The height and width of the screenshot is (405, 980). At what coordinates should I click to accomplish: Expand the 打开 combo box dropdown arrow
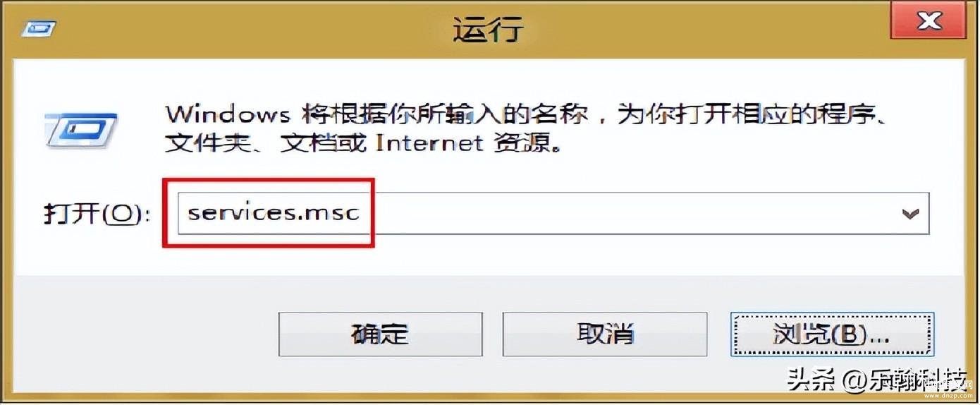pos(911,212)
